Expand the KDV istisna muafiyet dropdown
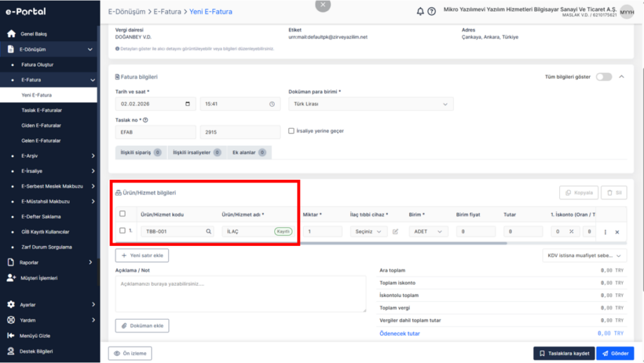Viewport: 644px width, 363px height. point(584,255)
